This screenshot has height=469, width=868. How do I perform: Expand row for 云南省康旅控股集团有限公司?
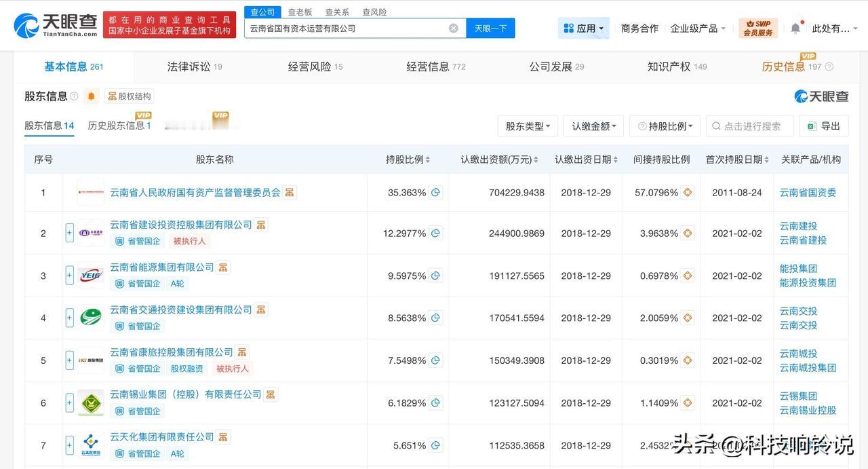click(x=69, y=360)
